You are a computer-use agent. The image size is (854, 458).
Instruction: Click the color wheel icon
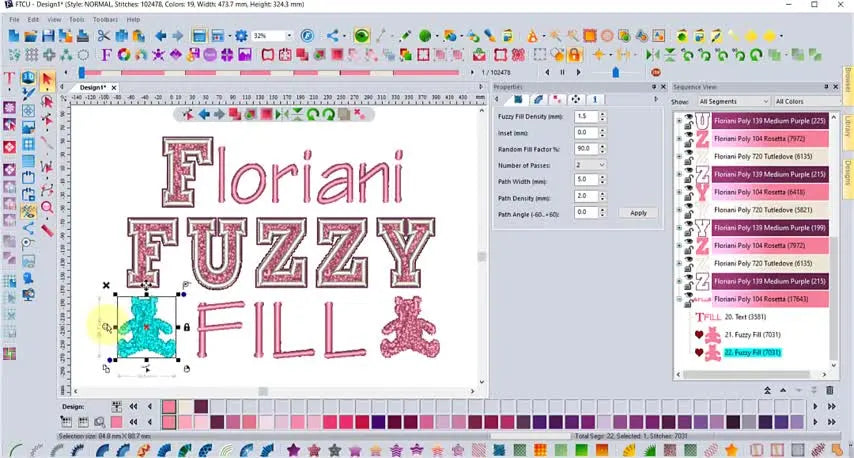[x=124, y=55]
